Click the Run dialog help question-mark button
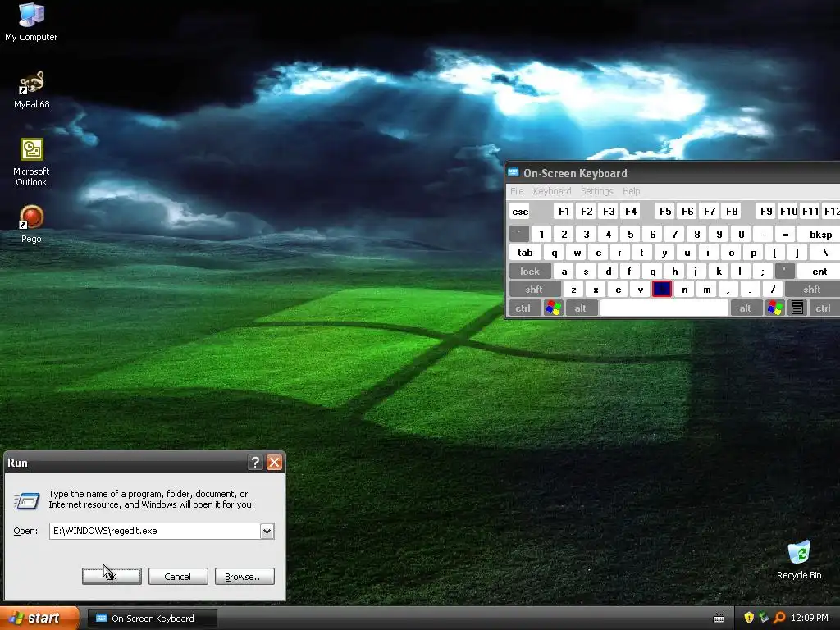The image size is (840, 630). click(256, 463)
